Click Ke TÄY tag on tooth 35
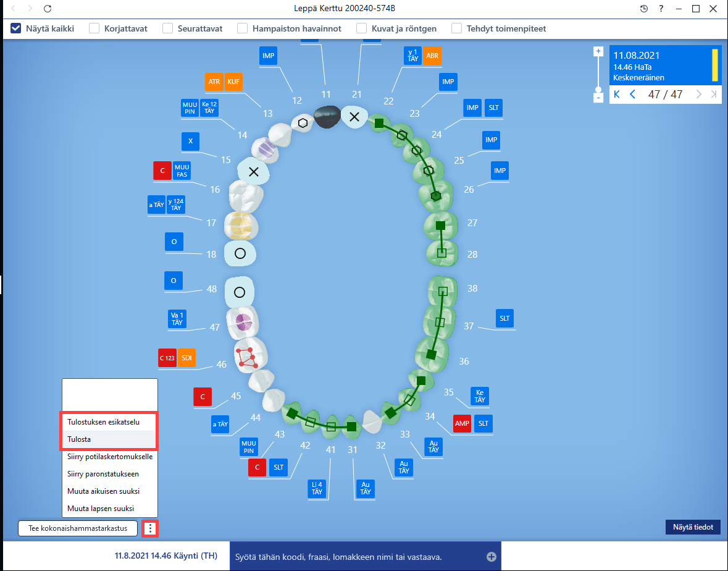 coord(480,396)
